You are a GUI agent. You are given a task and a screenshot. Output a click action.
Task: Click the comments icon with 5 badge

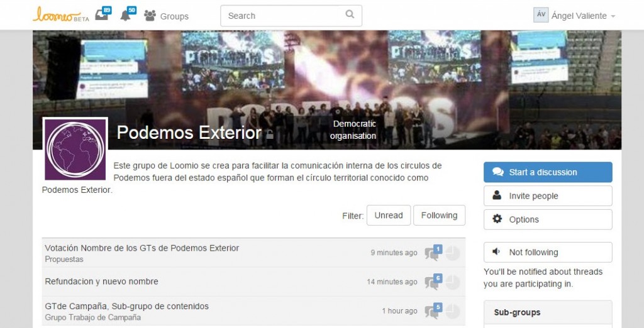[433, 311]
